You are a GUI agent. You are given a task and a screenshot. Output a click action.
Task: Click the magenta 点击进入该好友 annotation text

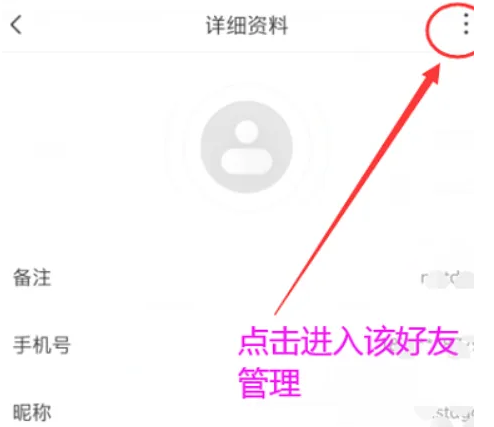pyautogui.click(x=348, y=341)
